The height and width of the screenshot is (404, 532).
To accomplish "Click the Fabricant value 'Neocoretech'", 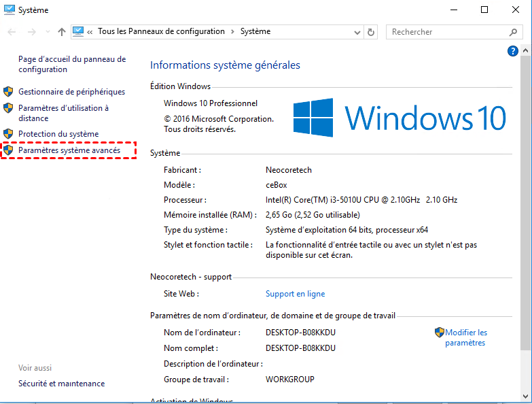I will (x=288, y=170).
